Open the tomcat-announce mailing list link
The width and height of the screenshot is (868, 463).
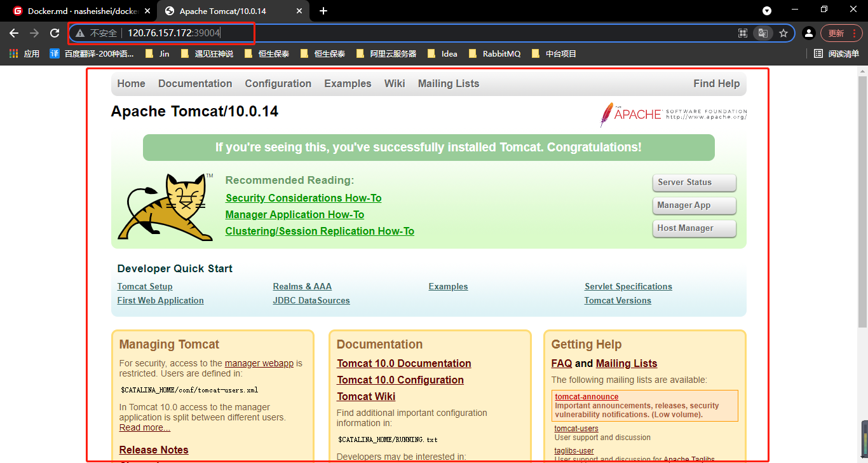pos(587,397)
